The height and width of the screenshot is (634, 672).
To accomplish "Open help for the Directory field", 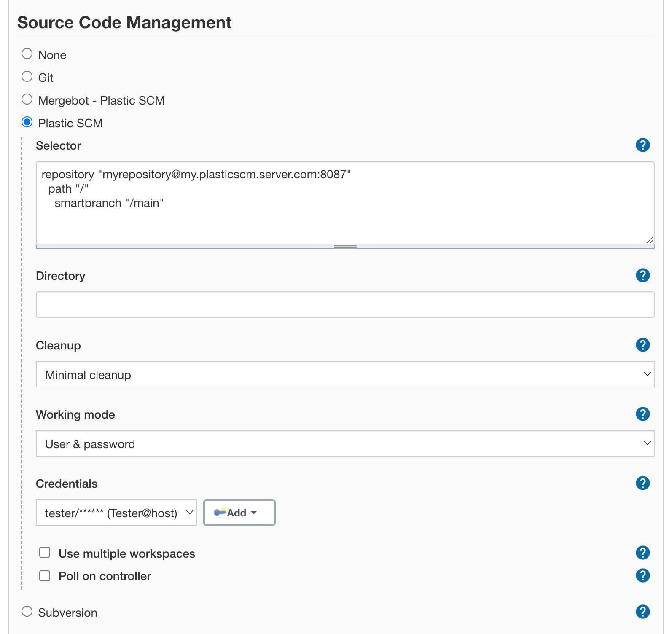I will (642, 275).
